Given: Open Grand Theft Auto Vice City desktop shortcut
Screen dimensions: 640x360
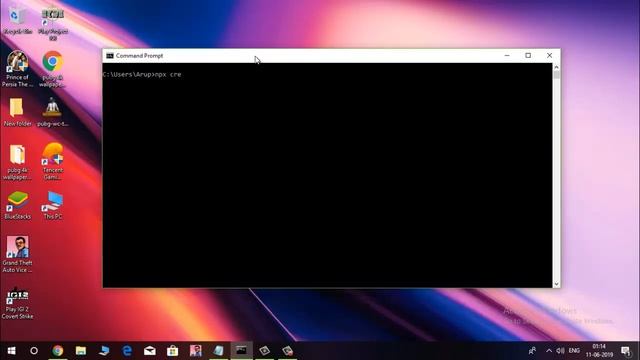Looking at the screenshot, I should point(17,254).
